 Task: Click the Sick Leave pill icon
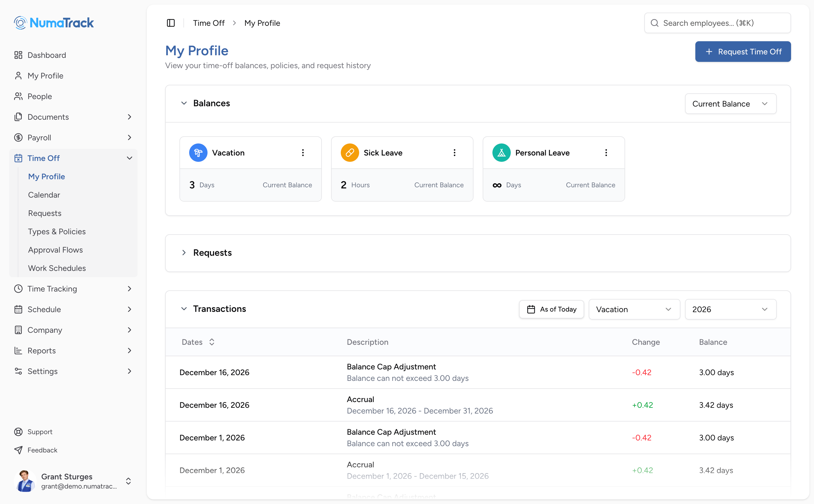click(x=350, y=152)
